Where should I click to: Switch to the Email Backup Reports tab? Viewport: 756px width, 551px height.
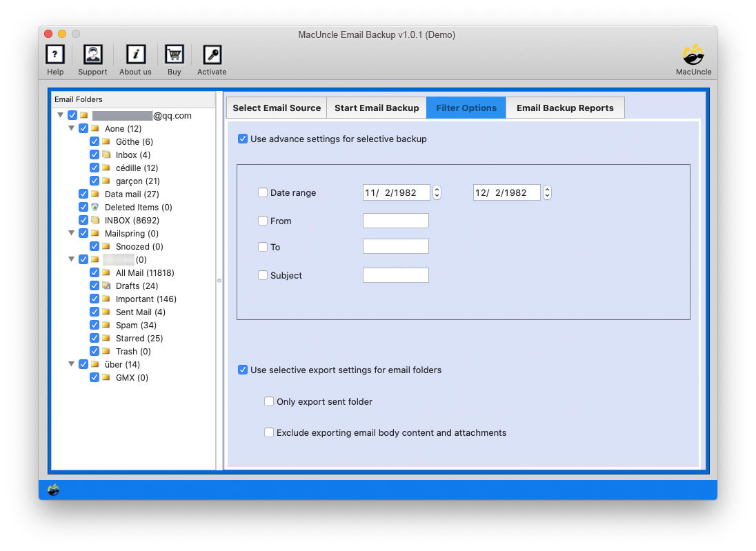[565, 108]
